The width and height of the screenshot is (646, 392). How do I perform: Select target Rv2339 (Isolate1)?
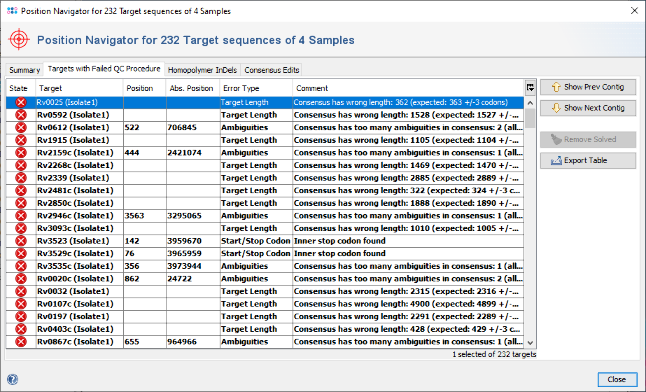click(73, 178)
